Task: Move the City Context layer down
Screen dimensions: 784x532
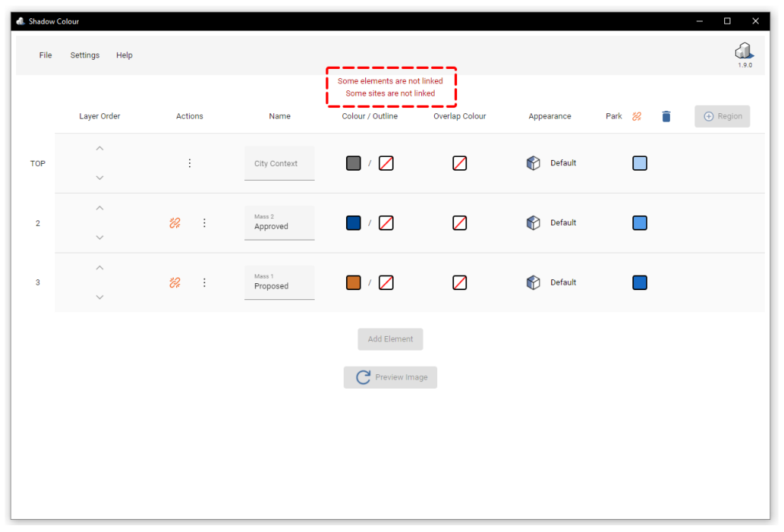Action: [100, 177]
